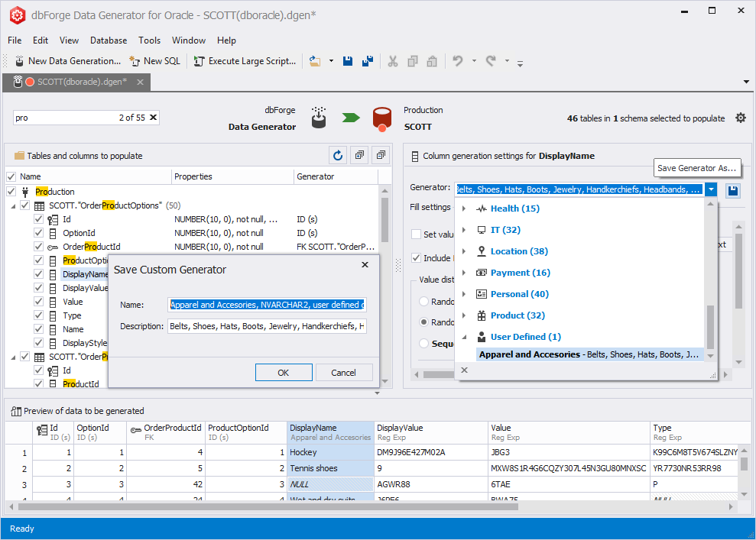This screenshot has height=540, width=756.
Task: Click the Copy icon in the toolbar
Action: tap(413, 61)
